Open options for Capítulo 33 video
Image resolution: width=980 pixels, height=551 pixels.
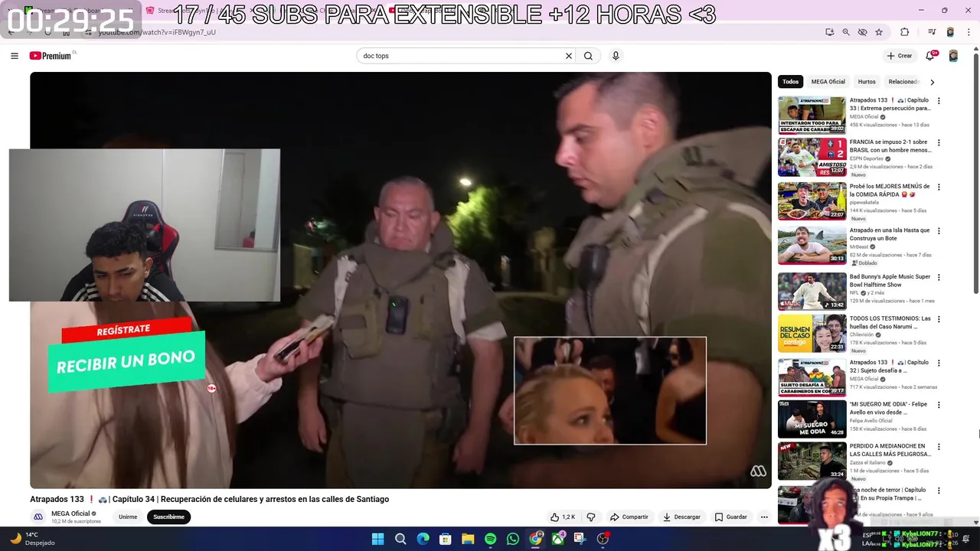tap(939, 101)
